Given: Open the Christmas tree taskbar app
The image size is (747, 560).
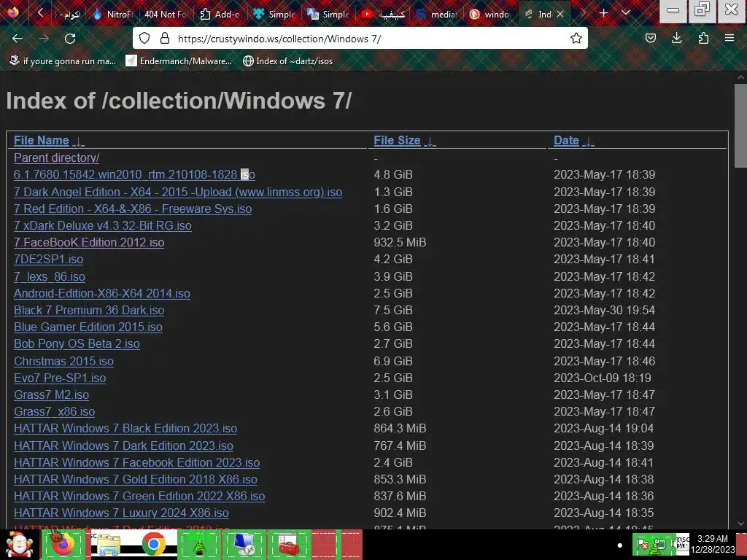Looking at the screenshot, I should (199, 544).
